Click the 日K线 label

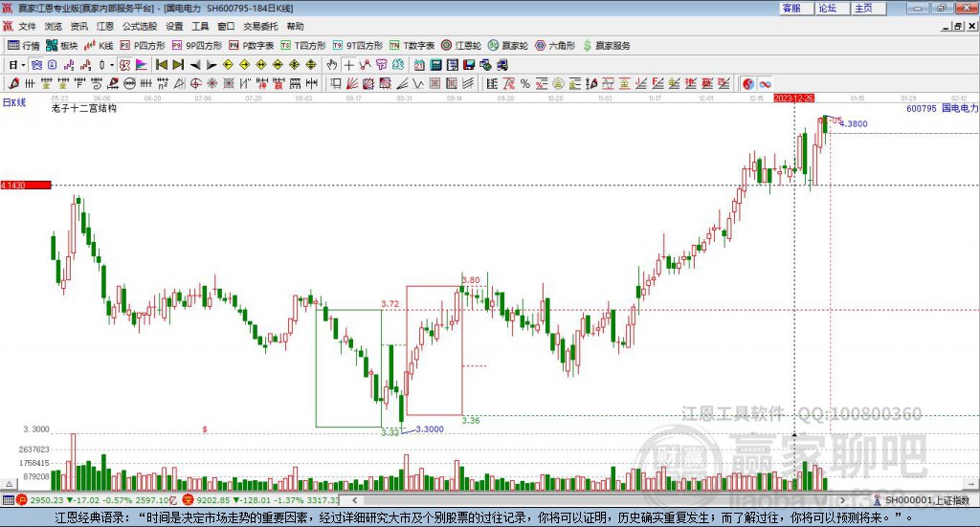(x=13, y=102)
